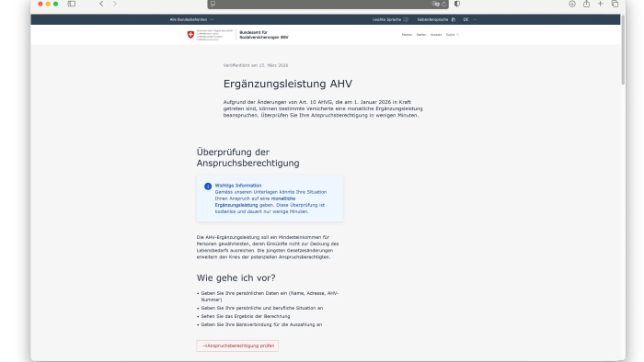Click the Überprüfung der Anspruchsberechtigung heading
The height and width of the screenshot is (362, 644).
[x=247, y=157]
